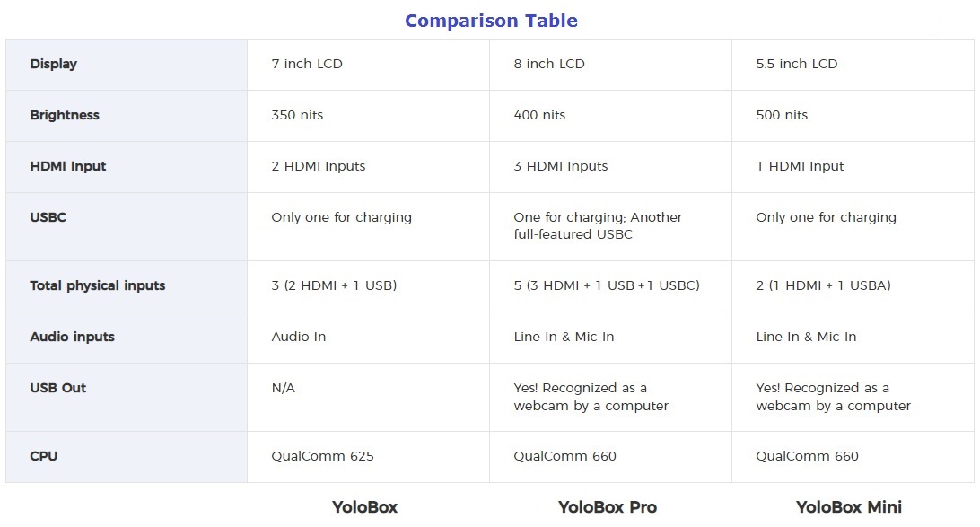
Task: Click the CPU row header
Action: pos(44,456)
